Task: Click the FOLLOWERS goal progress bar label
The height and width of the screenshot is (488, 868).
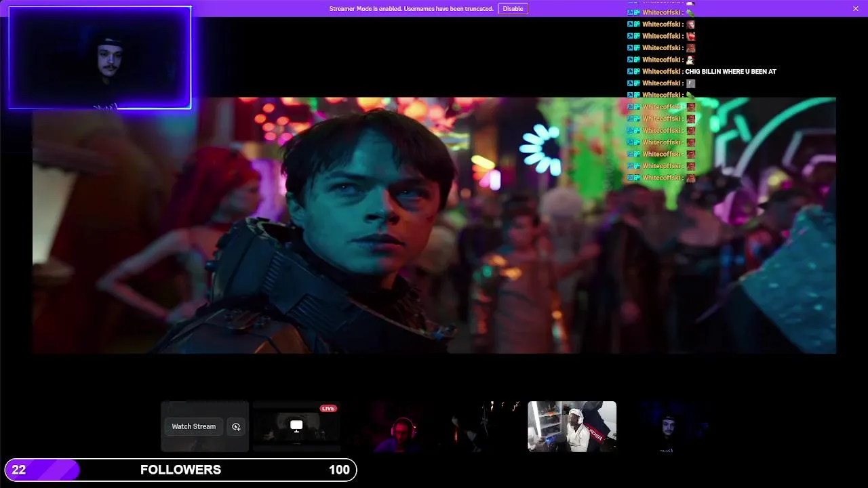Action: pyautogui.click(x=180, y=470)
